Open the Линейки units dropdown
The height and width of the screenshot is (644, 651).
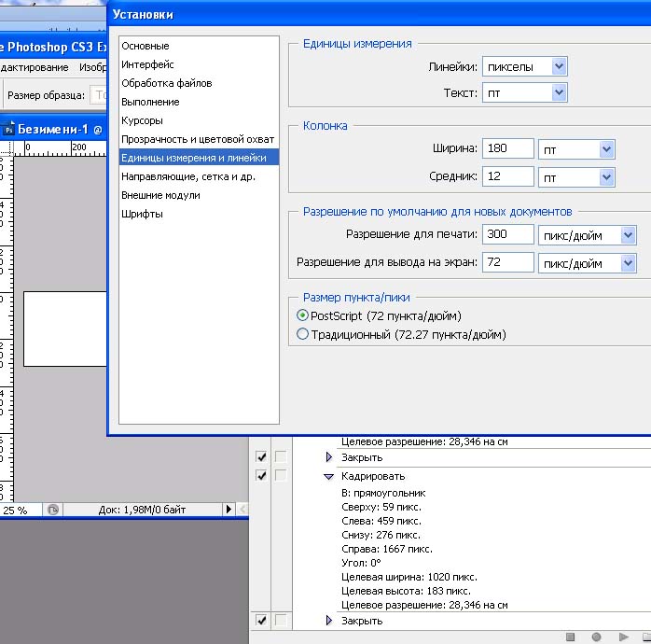click(x=559, y=66)
